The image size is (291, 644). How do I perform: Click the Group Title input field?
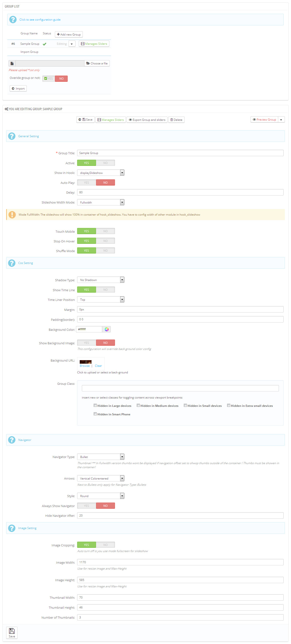pyautogui.click(x=180, y=153)
